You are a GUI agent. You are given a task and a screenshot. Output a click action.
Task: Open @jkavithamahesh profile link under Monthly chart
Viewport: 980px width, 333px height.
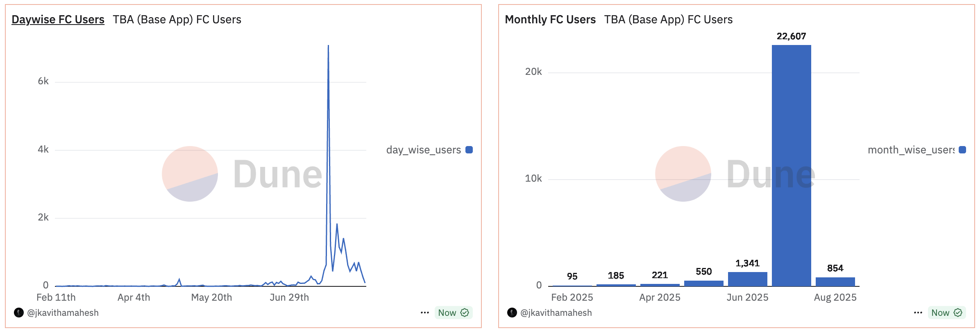556,313
